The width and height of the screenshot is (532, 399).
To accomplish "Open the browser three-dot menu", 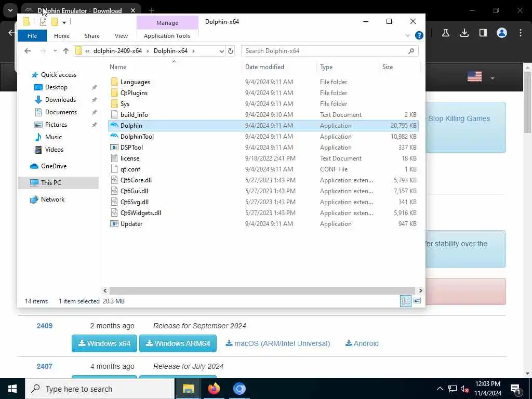I will coord(521,33).
